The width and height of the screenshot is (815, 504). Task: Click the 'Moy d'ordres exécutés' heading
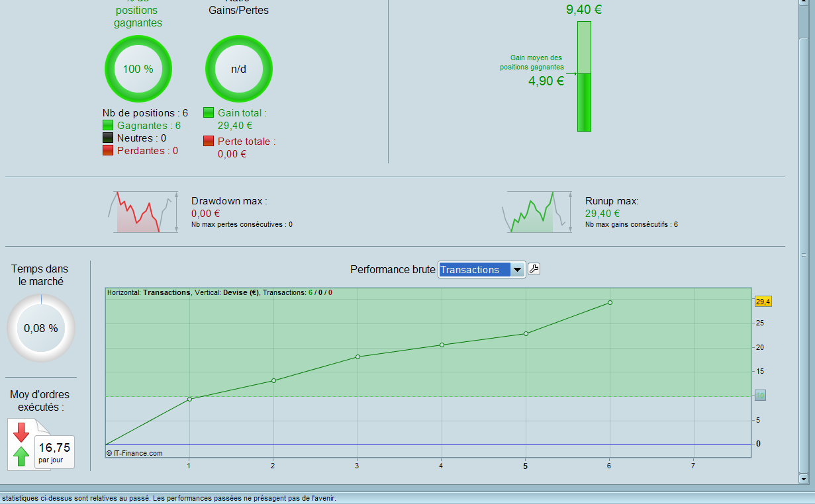pyautogui.click(x=40, y=401)
